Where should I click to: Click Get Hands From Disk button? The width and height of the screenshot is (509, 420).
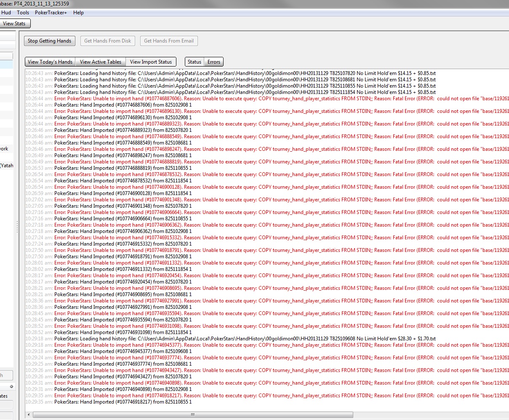coord(108,41)
